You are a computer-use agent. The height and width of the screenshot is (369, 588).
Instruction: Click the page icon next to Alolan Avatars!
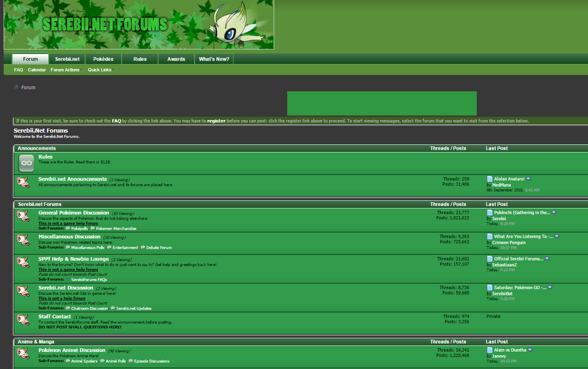click(490, 178)
